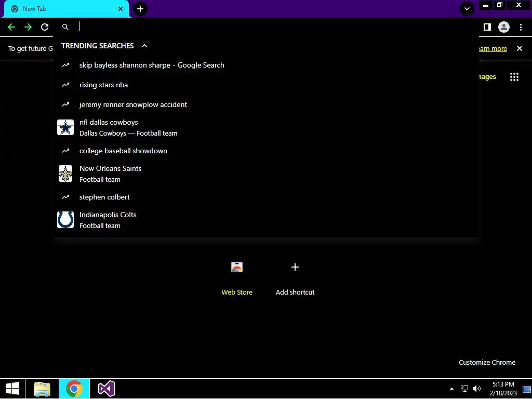Open File Explorer from the taskbar
The image size is (532, 399).
(42, 389)
